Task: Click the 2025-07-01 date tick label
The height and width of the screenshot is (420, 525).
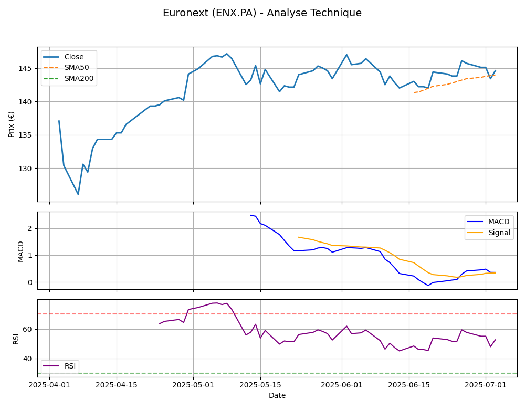Action: 486,385
